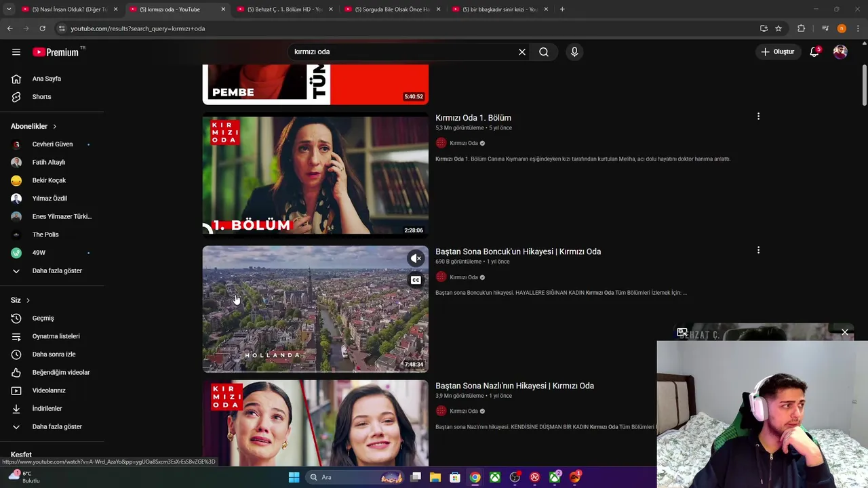The width and height of the screenshot is (868, 488).
Task: Open account avatar menu
Action: point(840,52)
